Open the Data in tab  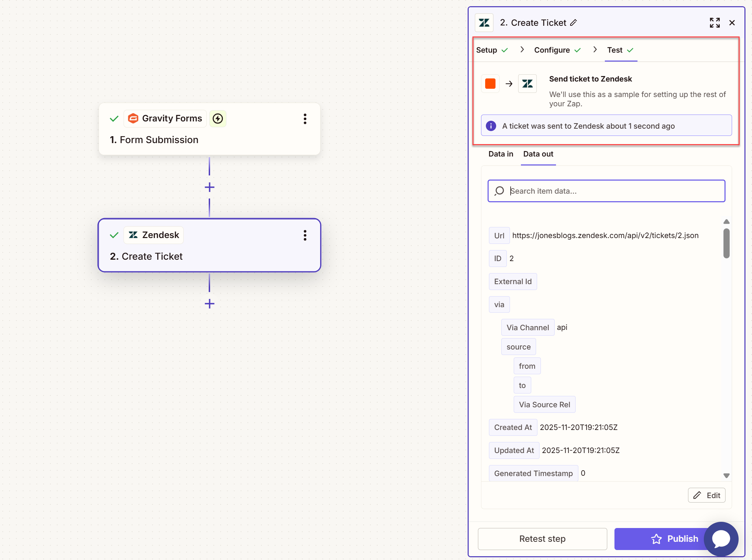[501, 154]
